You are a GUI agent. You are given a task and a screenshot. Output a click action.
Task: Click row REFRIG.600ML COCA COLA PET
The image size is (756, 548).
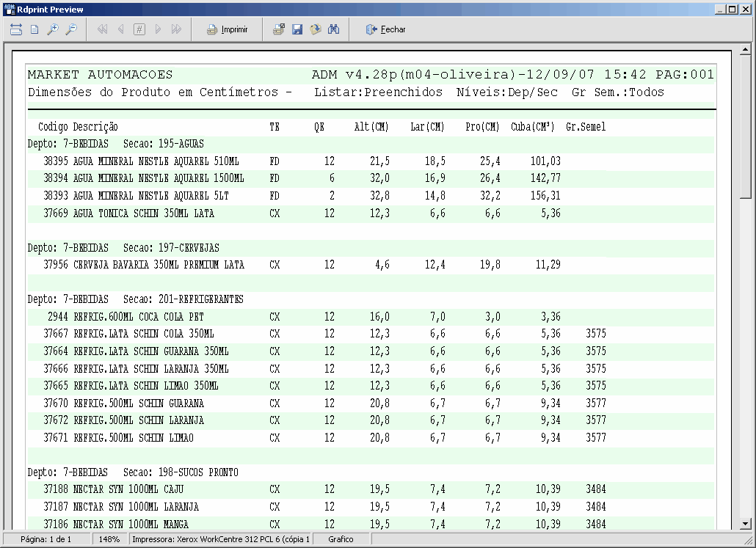tap(371, 317)
